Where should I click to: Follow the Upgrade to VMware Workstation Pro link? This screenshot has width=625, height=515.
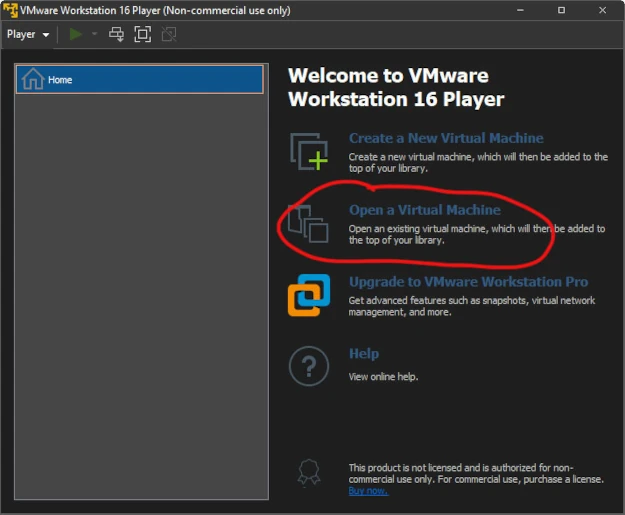468,282
